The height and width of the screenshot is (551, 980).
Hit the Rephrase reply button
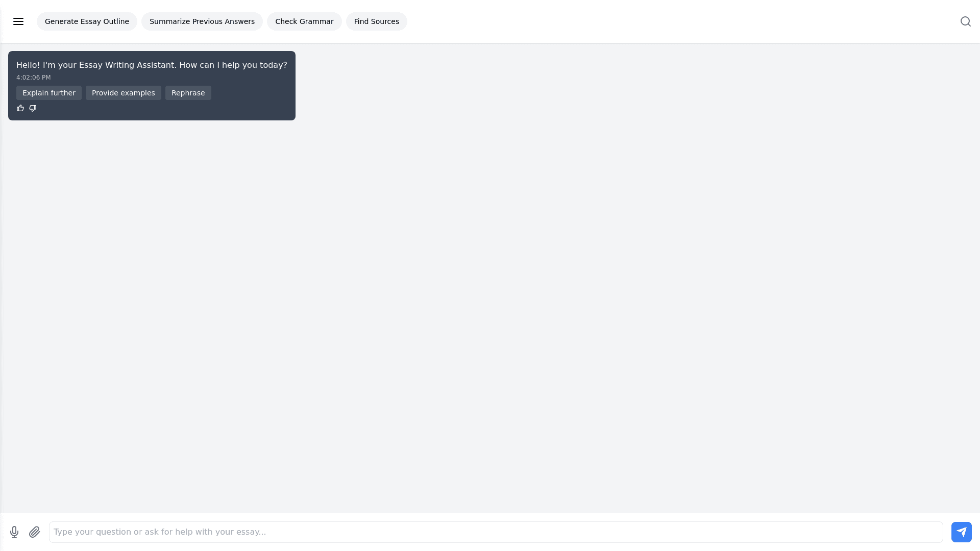tap(188, 93)
